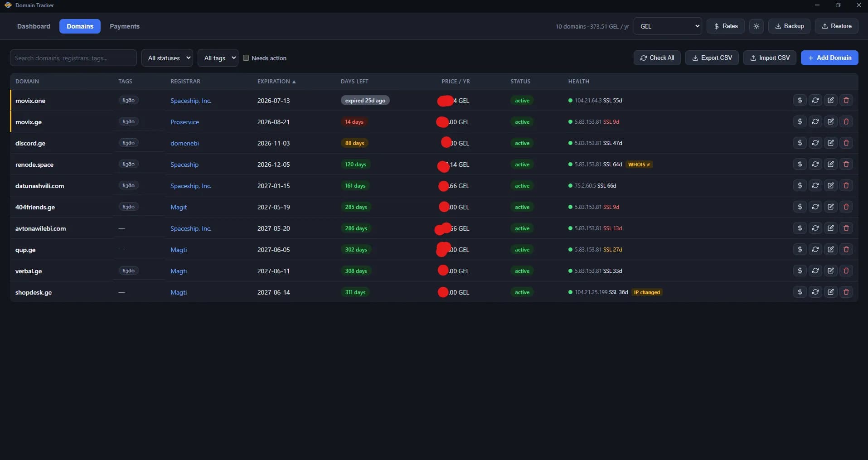The width and height of the screenshot is (868, 460).
Task: Open the domenebi registrar link
Action: click(184, 143)
